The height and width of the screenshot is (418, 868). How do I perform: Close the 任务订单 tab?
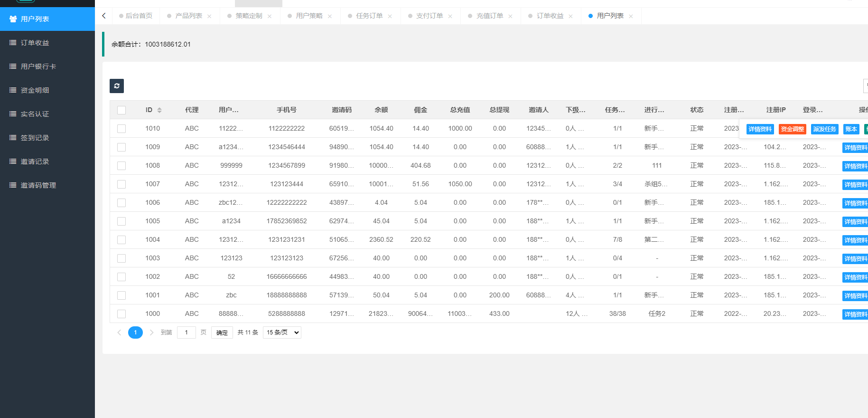(390, 16)
